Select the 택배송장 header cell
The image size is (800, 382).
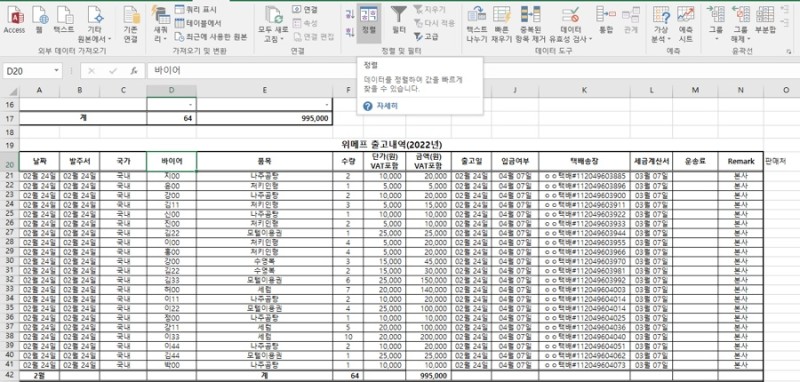click(584, 161)
